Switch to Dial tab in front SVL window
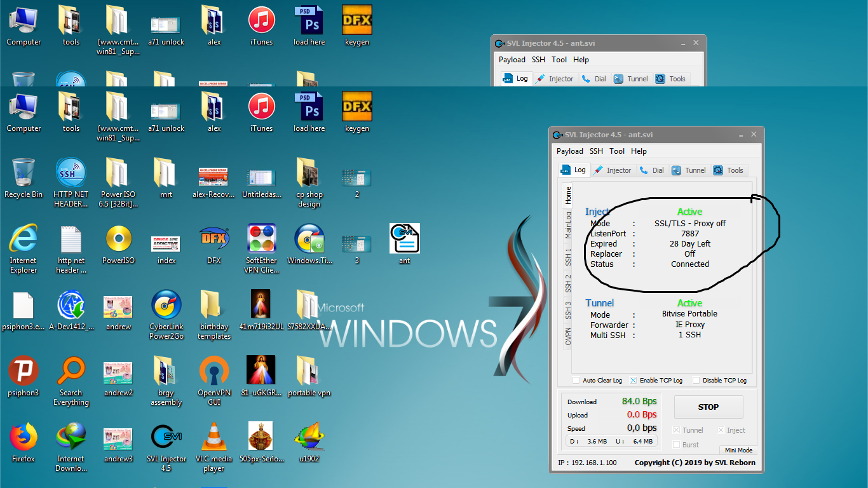The width and height of the screenshot is (868, 488). [652, 170]
